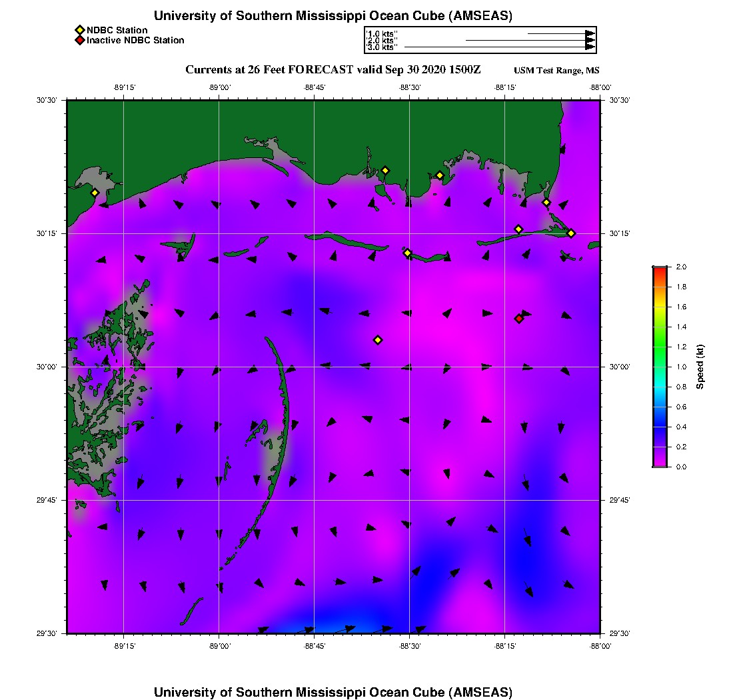The height and width of the screenshot is (700, 733).
Task: Select the easternmost yellow station marker on the map
Action: click(x=571, y=233)
